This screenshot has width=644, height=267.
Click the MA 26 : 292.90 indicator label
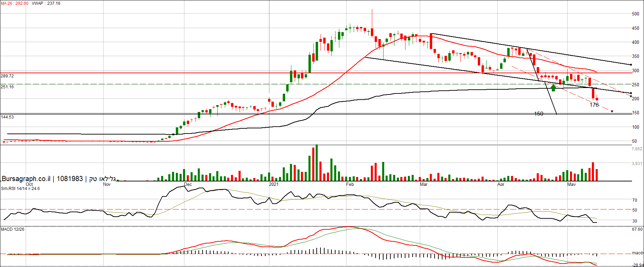point(15,3)
